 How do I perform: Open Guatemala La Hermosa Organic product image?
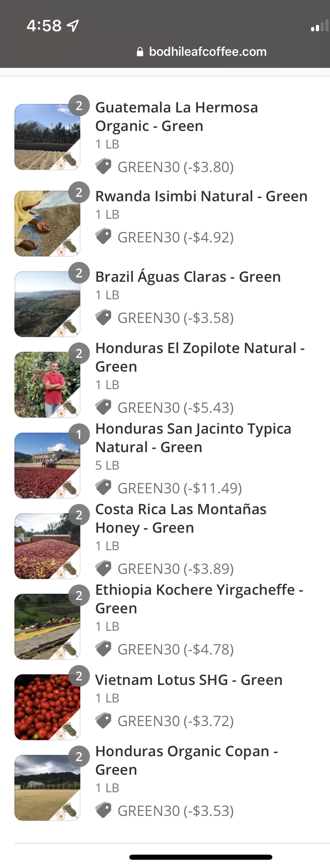[x=47, y=137]
